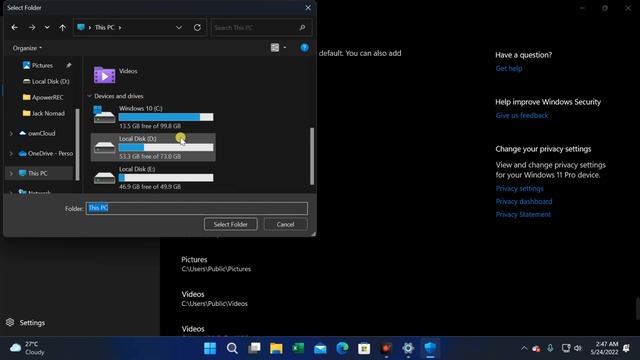Select Local Disk (E:) drive

pos(153,177)
